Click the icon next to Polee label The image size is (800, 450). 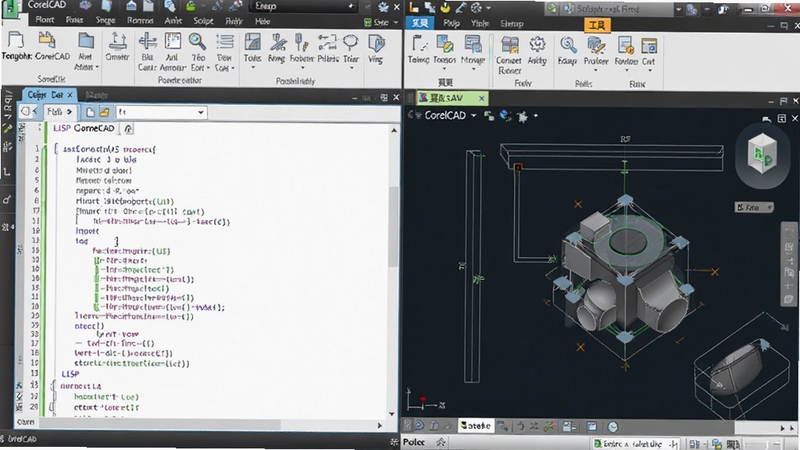pyautogui.click(x=441, y=442)
